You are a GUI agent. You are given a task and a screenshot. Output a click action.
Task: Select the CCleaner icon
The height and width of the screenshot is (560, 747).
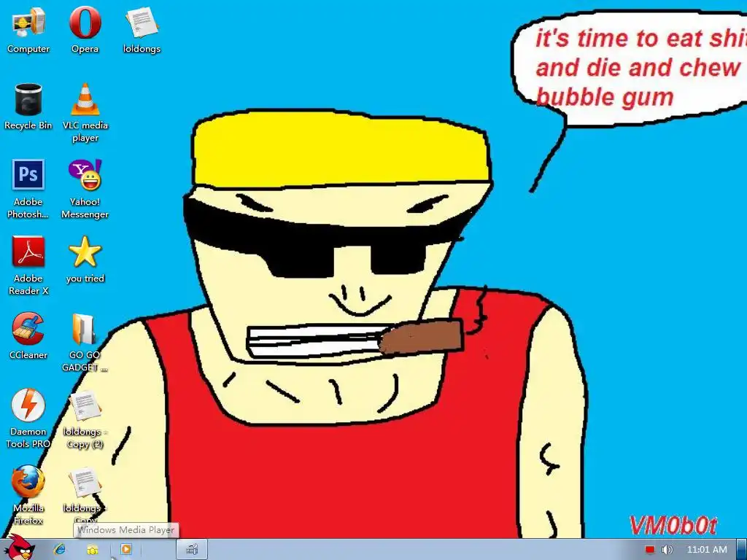coord(28,336)
